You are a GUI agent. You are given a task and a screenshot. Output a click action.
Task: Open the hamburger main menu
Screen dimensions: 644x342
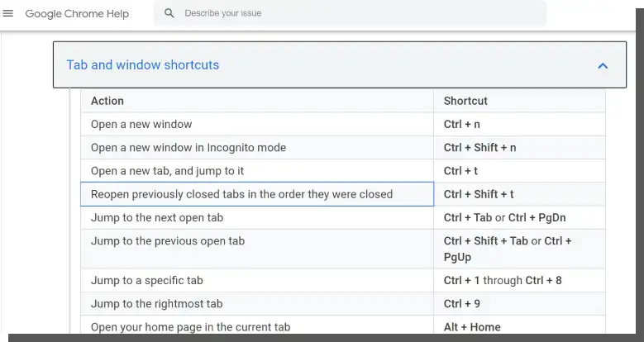[7, 13]
